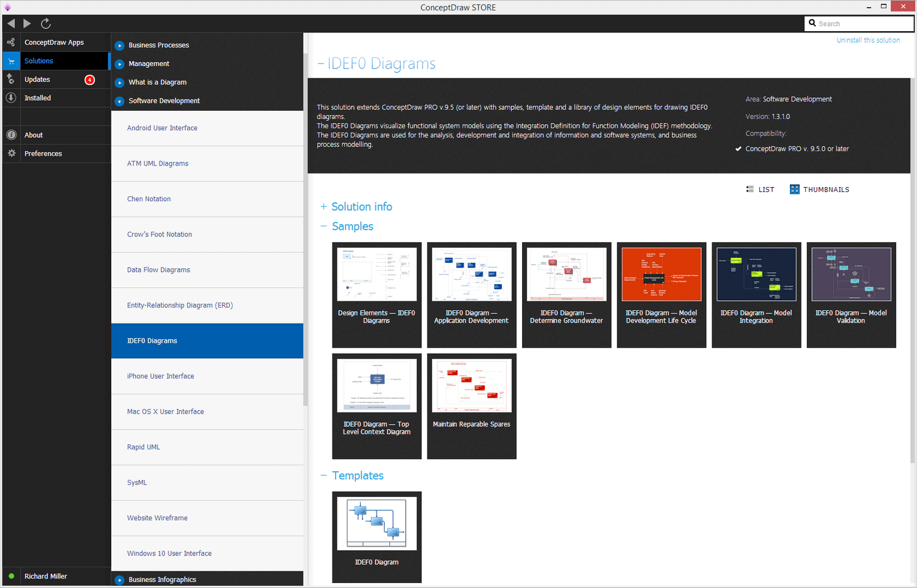Collapse the Templates section

pos(323,476)
